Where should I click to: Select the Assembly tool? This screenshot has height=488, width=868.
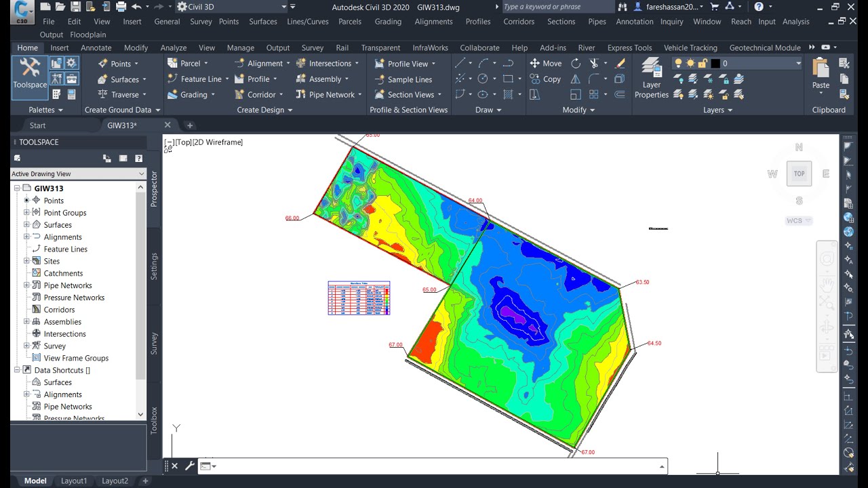coord(321,79)
